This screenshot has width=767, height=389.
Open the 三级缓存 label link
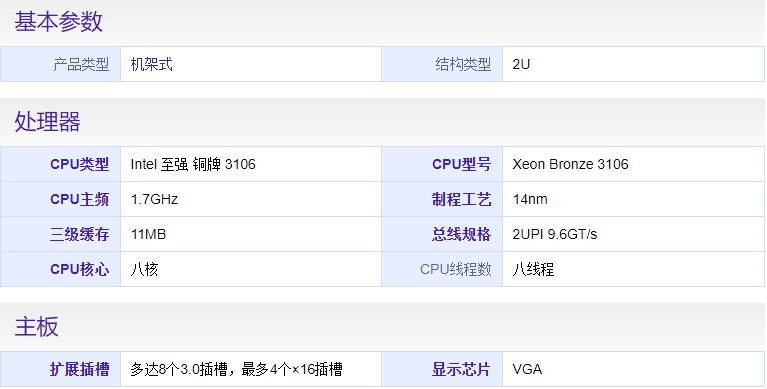pyautogui.click(x=80, y=234)
